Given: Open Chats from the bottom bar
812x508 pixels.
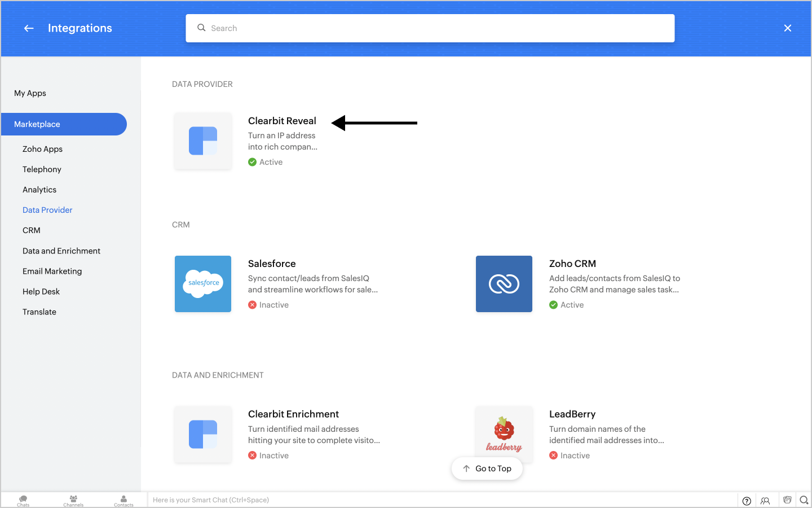Looking at the screenshot, I should pos(23,501).
